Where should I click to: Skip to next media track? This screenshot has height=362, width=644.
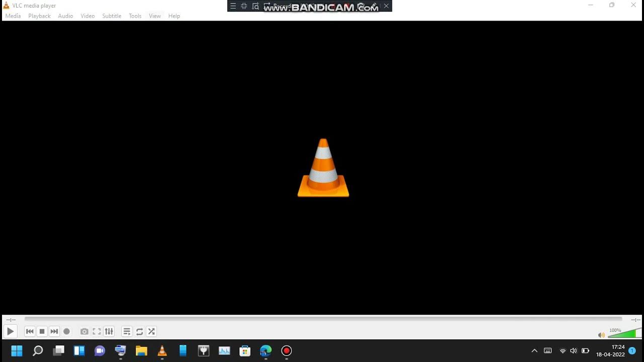point(54,331)
